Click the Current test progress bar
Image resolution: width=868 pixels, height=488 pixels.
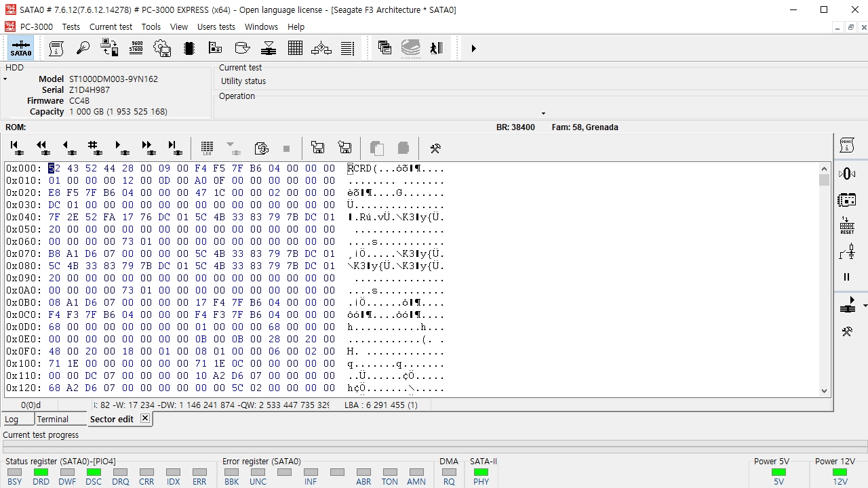click(x=434, y=447)
